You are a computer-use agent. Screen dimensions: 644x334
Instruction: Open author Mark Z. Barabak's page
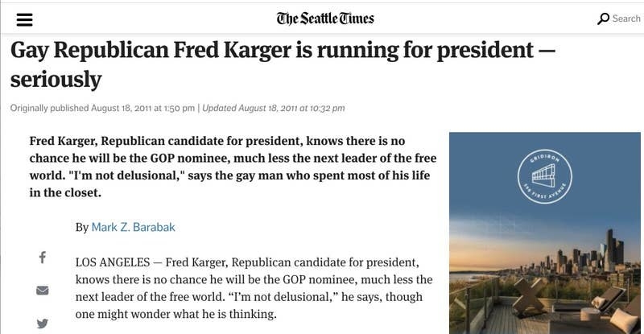[x=133, y=227]
